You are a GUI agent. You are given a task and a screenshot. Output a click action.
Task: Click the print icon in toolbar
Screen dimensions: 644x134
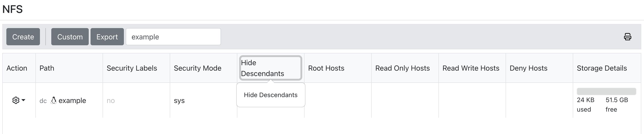[x=627, y=37]
